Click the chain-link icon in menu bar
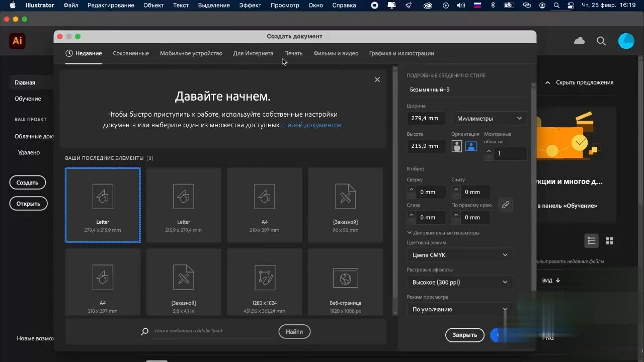Viewport: 644px width, 362px height. coord(527,6)
